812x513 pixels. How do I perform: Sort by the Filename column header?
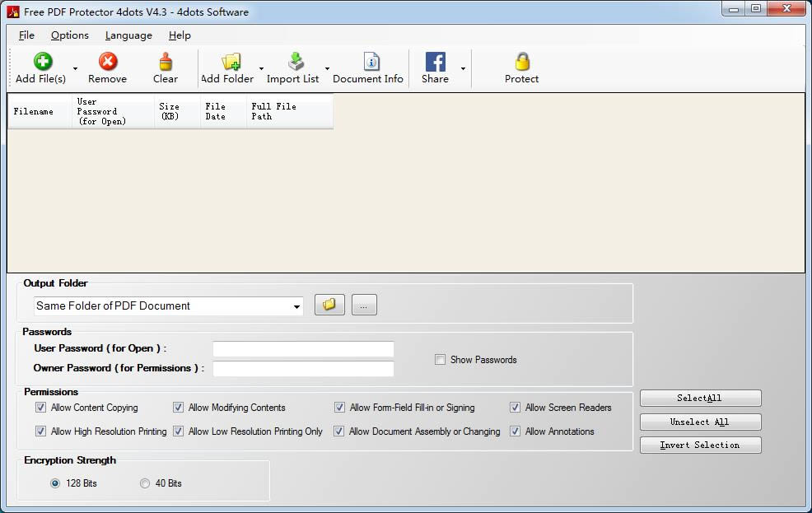click(x=40, y=111)
